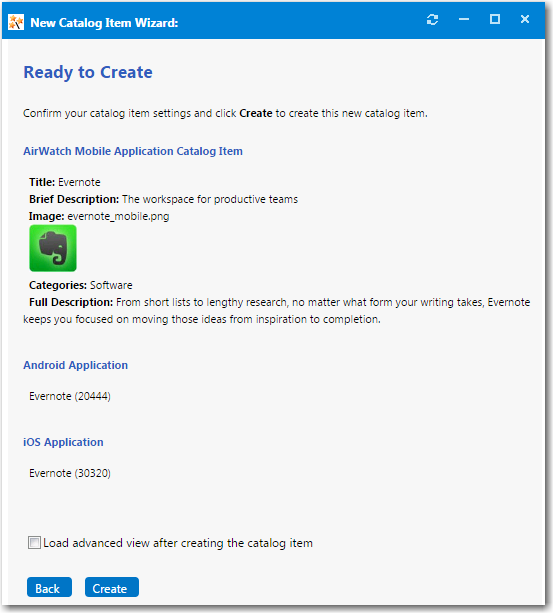Click the Categories: Software line

(81, 285)
